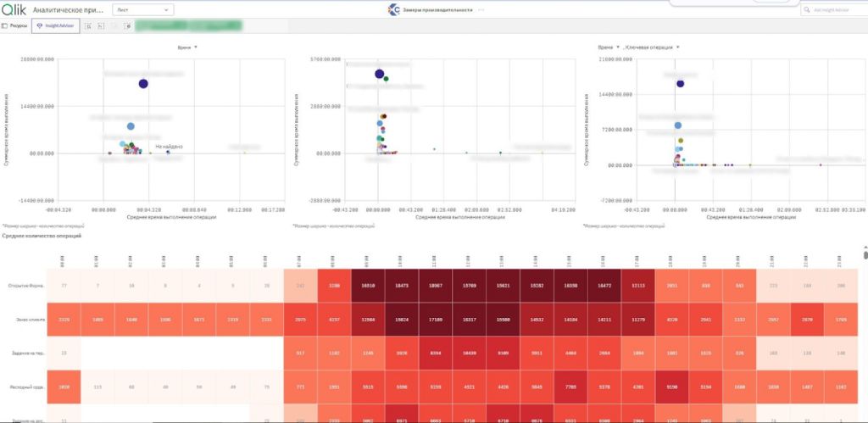Select the largest dark bubble in first chart
868x423 pixels.
(x=144, y=83)
